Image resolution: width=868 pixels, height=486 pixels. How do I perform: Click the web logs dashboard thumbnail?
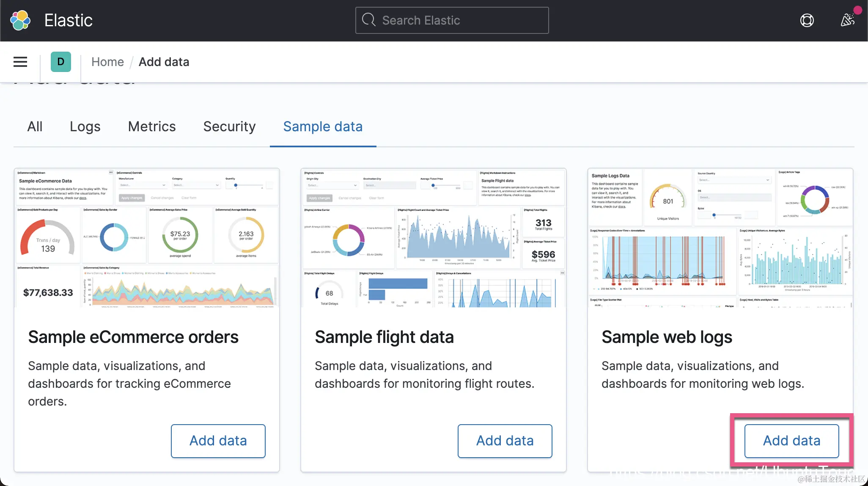point(720,238)
